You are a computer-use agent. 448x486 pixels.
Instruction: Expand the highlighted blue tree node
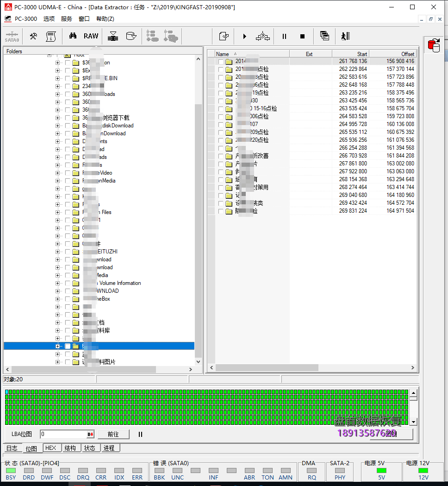pyautogui.click(x=57, y=346)
